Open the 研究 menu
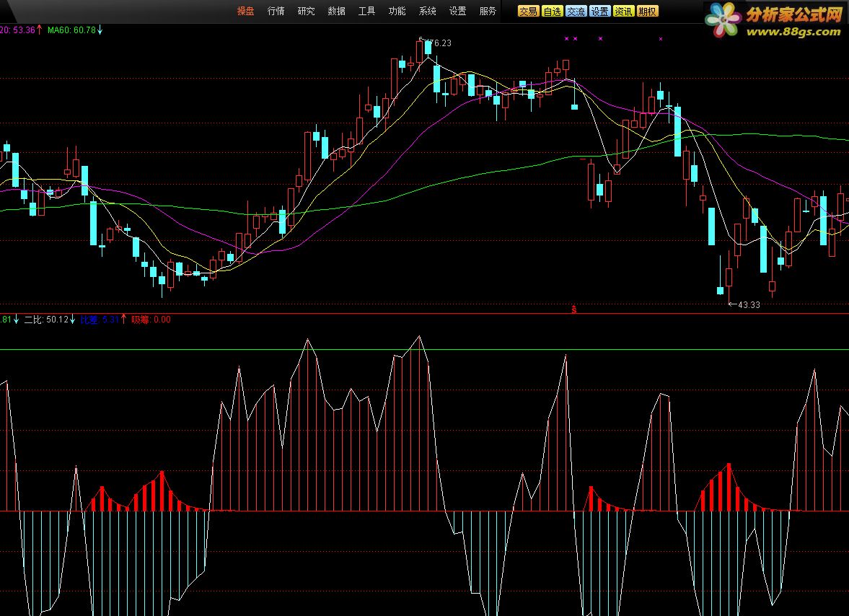Screen dimensions: 849x616 [306, 11]
